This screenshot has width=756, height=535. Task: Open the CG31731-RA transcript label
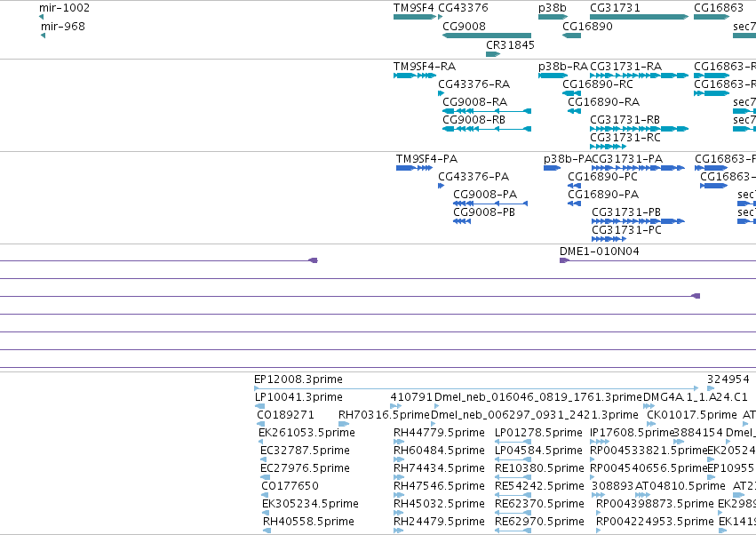click(x=625, y=67)
